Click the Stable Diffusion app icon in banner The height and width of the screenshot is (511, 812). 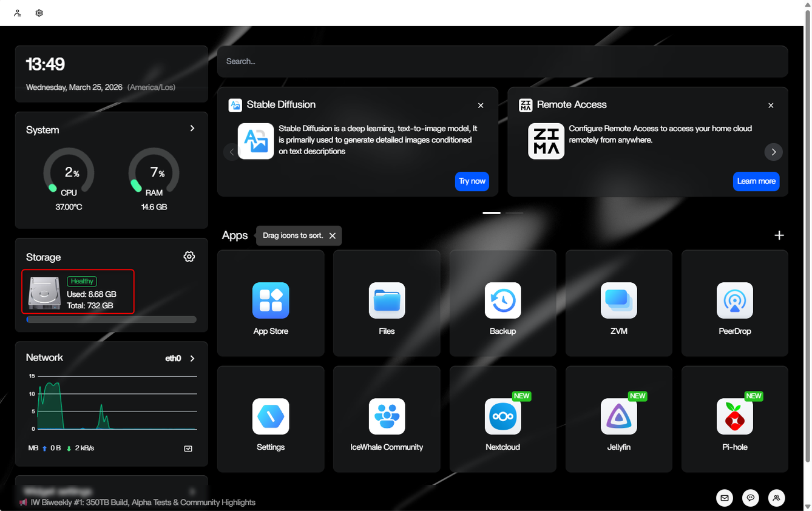[x=255, y=141]
